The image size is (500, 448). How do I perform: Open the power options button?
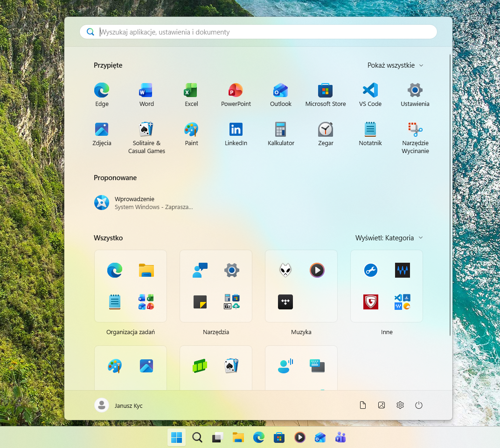pyautogui.click(x=419, y=405)
